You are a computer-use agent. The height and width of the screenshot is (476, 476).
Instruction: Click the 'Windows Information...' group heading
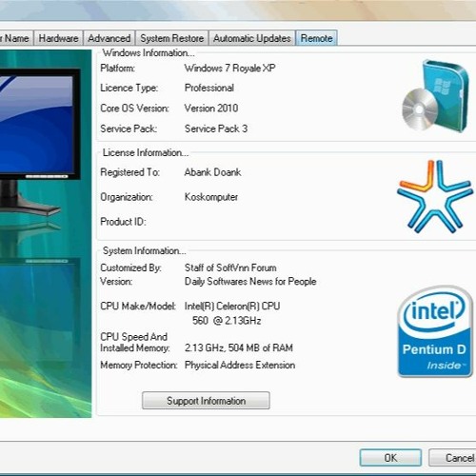[x=149, y=53]
